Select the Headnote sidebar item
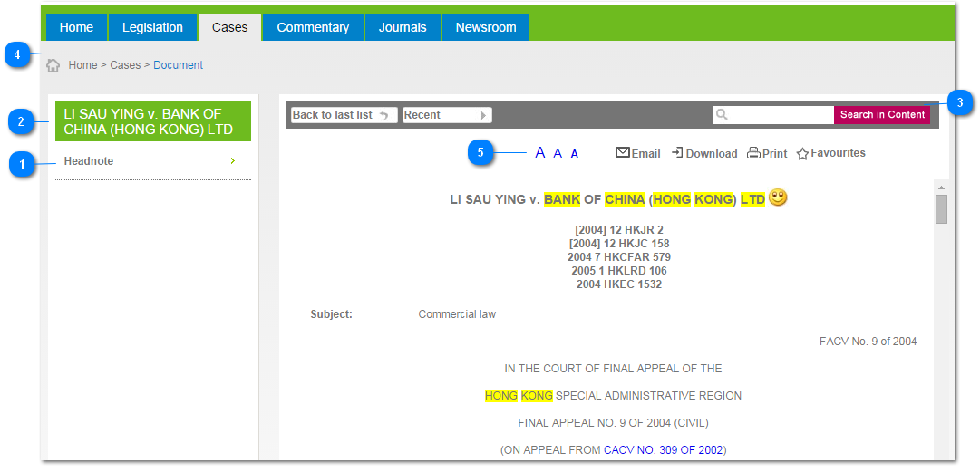Screen dimensions: 980x472 [x=152, y=161]
